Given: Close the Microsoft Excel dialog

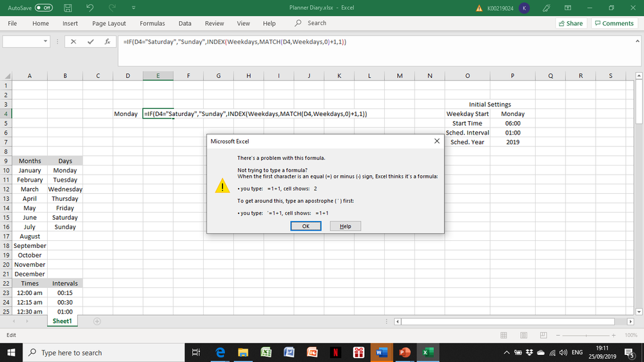Looking at the screenshot, I should (437, 141).
